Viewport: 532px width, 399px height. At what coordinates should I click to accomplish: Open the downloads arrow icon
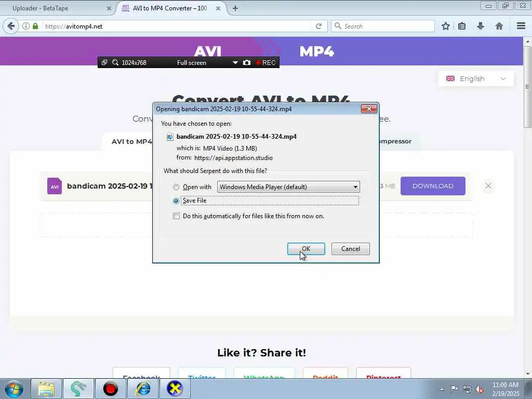tap(481, 26)
